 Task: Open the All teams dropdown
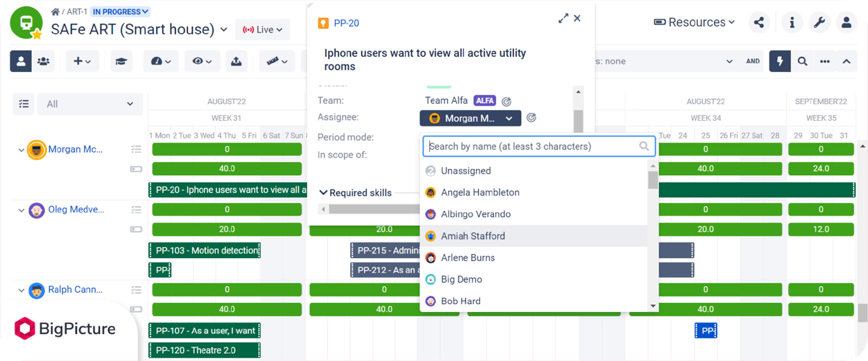(x=90, y=104)
